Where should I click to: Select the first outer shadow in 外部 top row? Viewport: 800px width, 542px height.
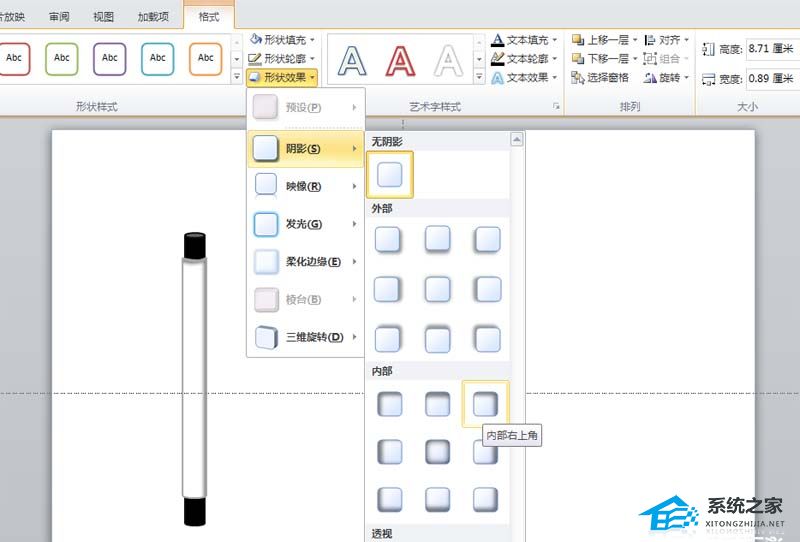(x=388, y=239)
